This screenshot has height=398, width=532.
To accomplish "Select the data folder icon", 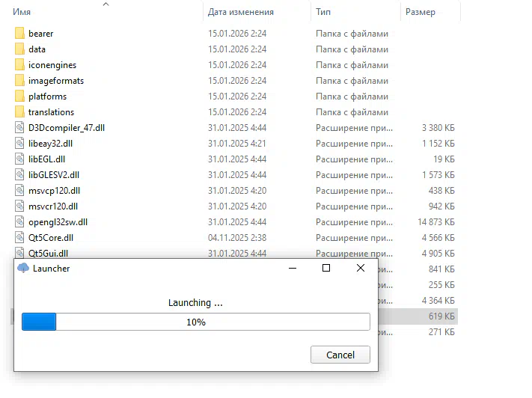I will point(19,49).
